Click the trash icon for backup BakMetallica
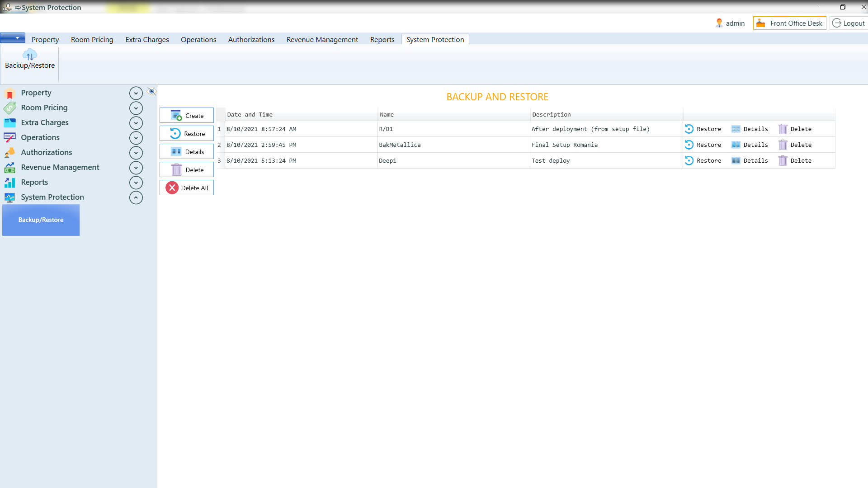Viewport: 868px width, 488px height. pyautogui.click(x=783, y=145)
